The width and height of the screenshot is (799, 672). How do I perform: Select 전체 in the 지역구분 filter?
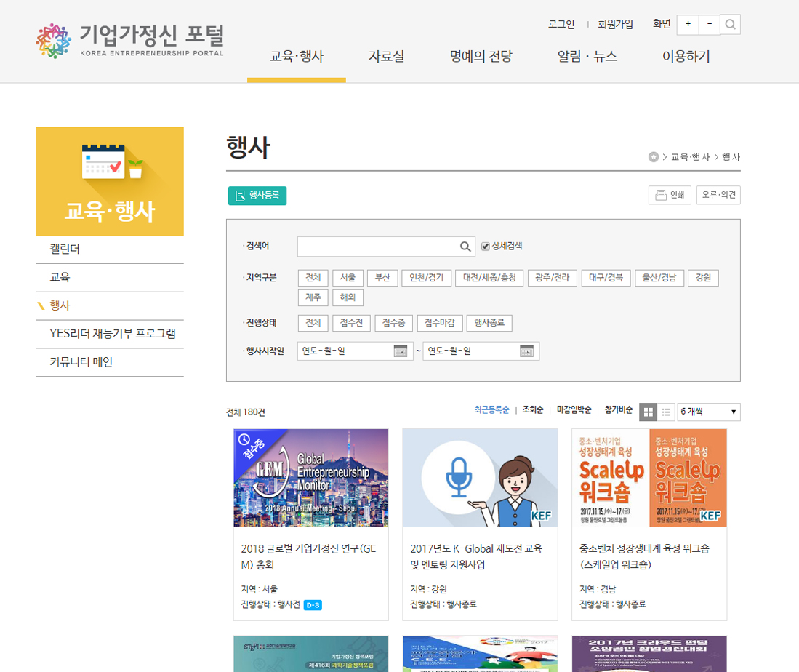click(313, 278)
